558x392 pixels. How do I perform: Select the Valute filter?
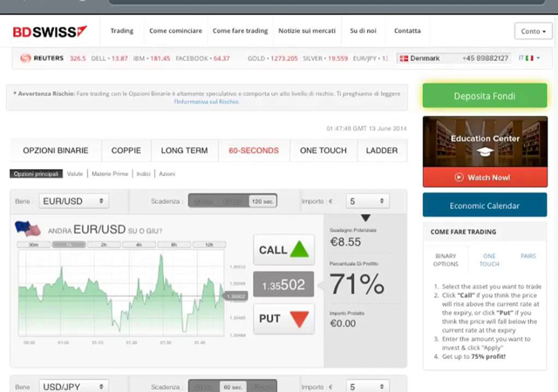75,173
